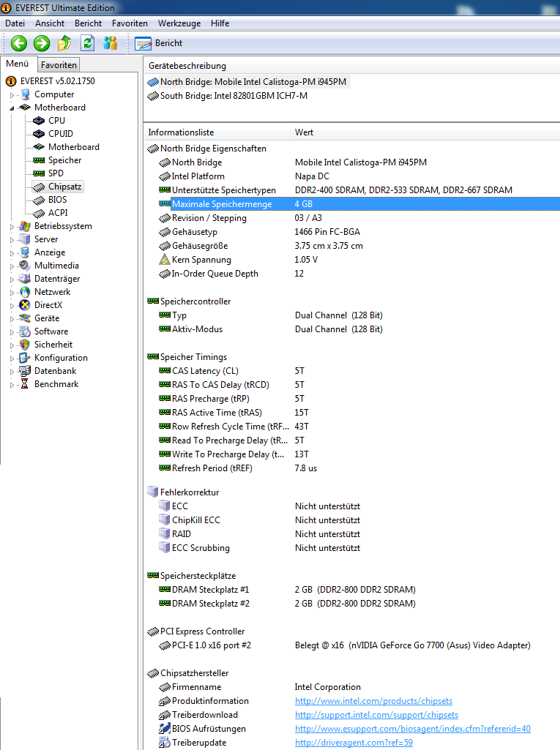Switch to the Menü tab

coord(18,64)
